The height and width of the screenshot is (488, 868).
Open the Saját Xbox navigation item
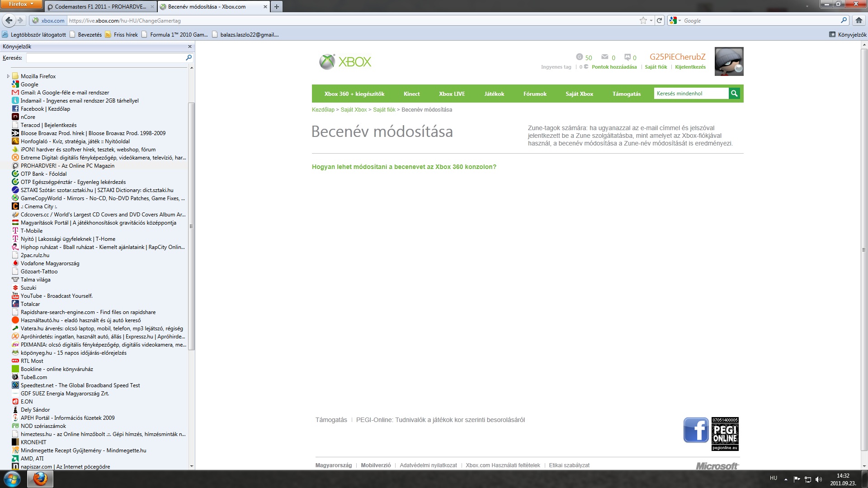tap(579, 94)
